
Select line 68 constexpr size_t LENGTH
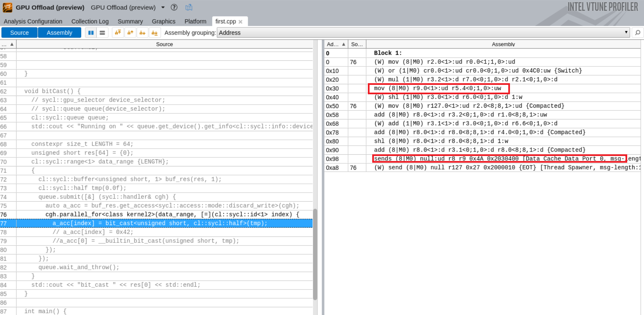(x=156, y=144)
